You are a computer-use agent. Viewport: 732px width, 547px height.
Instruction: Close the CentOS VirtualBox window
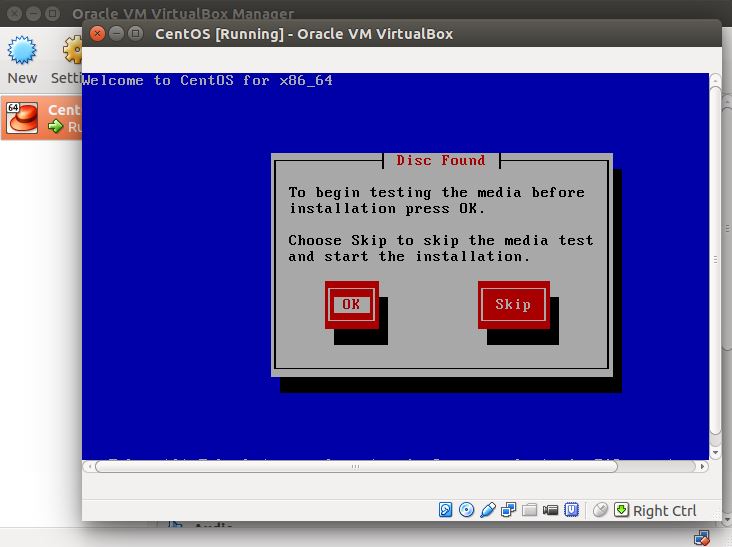97,34
